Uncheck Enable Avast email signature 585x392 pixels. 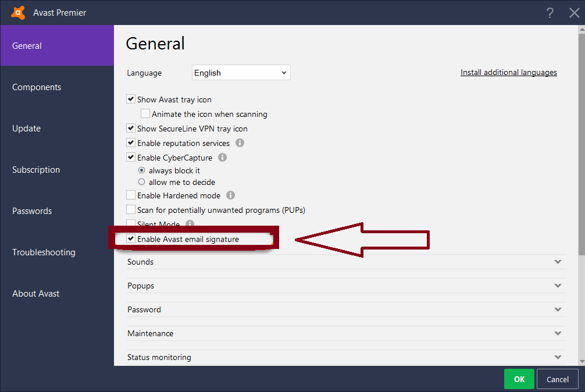click(131, 238)
